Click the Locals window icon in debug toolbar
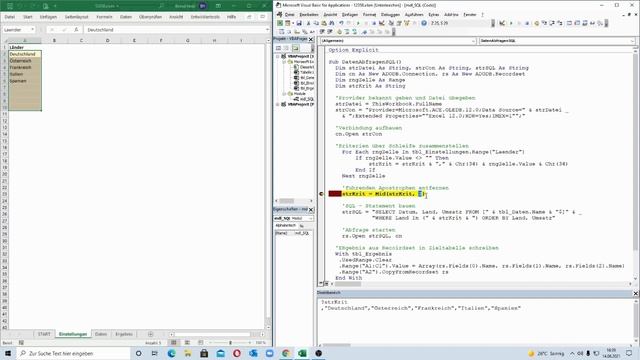Viewport: 640px width, 360px height. click(x=569, y=23)
